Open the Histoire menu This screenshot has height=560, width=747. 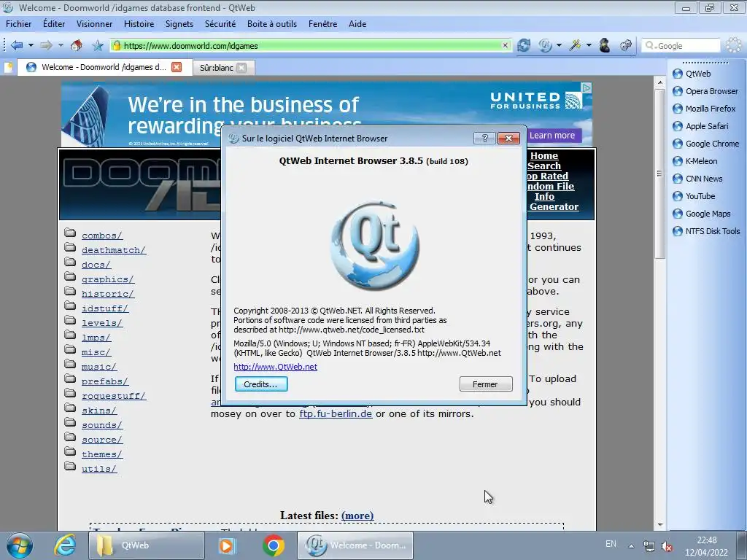coord(139,24)
